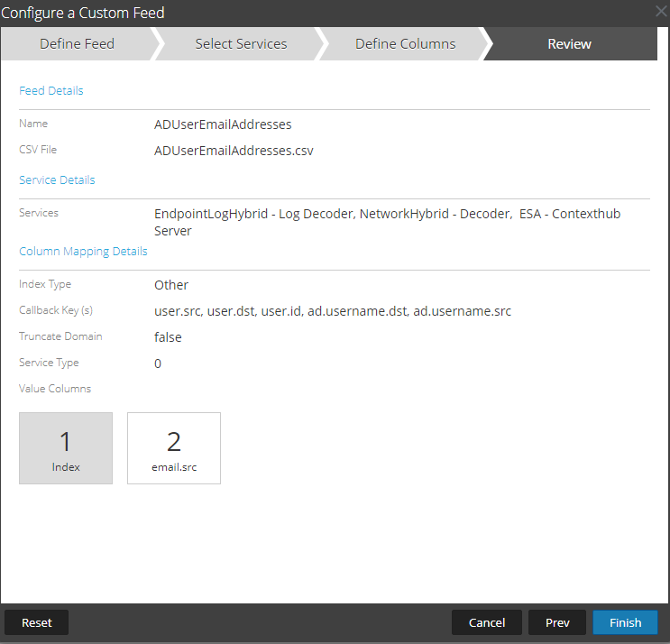Go back with the Prev button
The image size is (670, 644).
pos(557,622)
